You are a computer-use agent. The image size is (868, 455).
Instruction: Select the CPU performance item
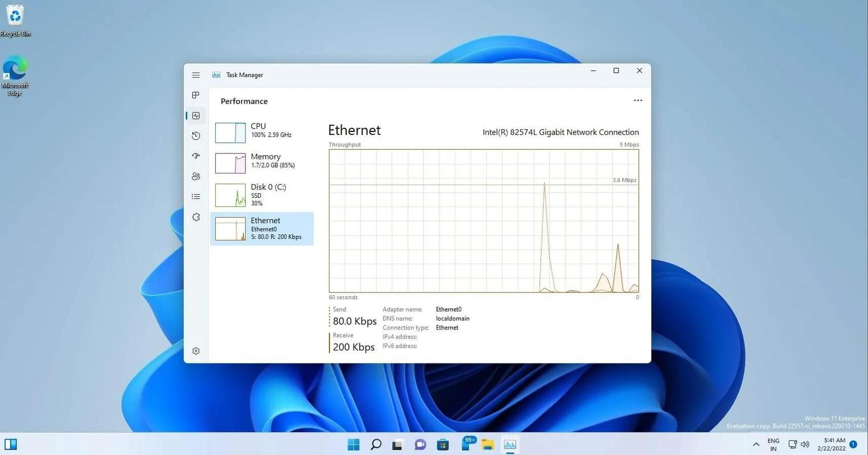(x=262, y=131)
